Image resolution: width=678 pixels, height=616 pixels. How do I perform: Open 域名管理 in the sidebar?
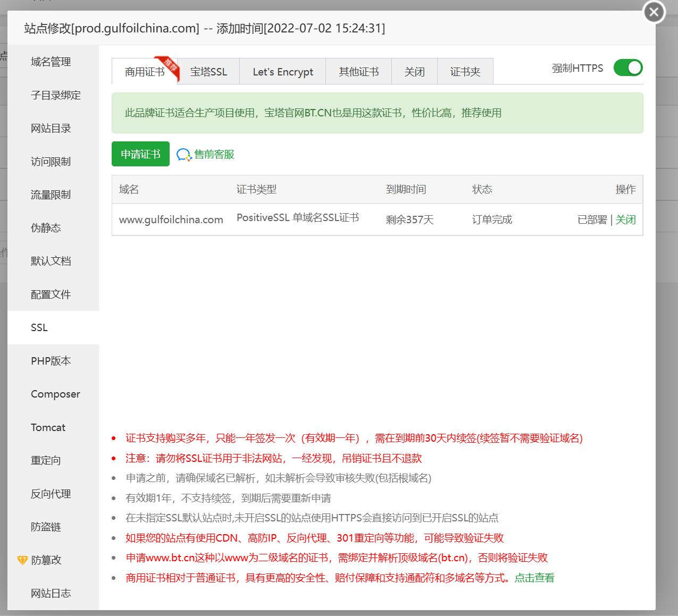(53, 62)
